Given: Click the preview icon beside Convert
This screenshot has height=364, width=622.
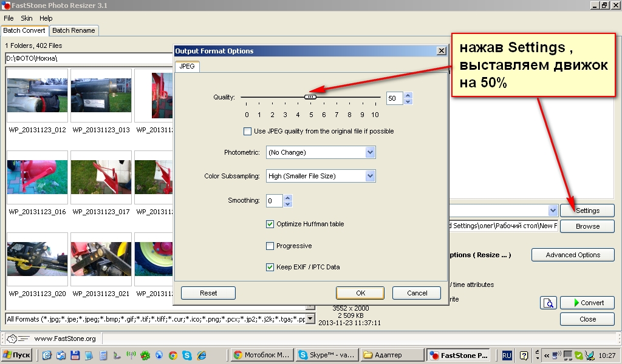Looking at the screenshot, I should (x=549, y=303).
